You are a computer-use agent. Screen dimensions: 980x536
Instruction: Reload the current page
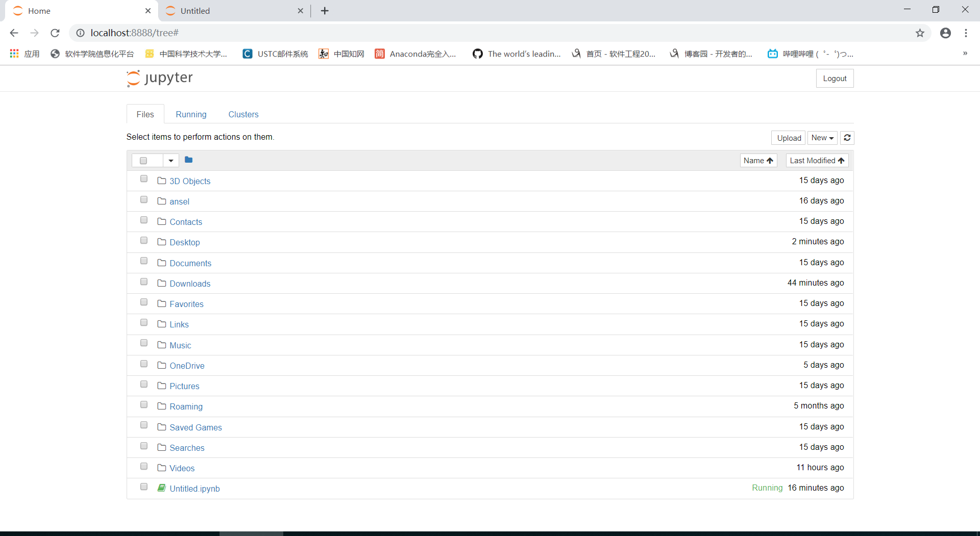click(x=55, y=33)
